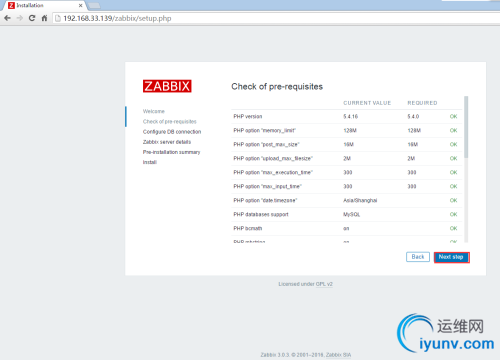Open the browser home page icon
Viewport: 500px width, 360px height.
pyautogui.click(x=44, y=18)
